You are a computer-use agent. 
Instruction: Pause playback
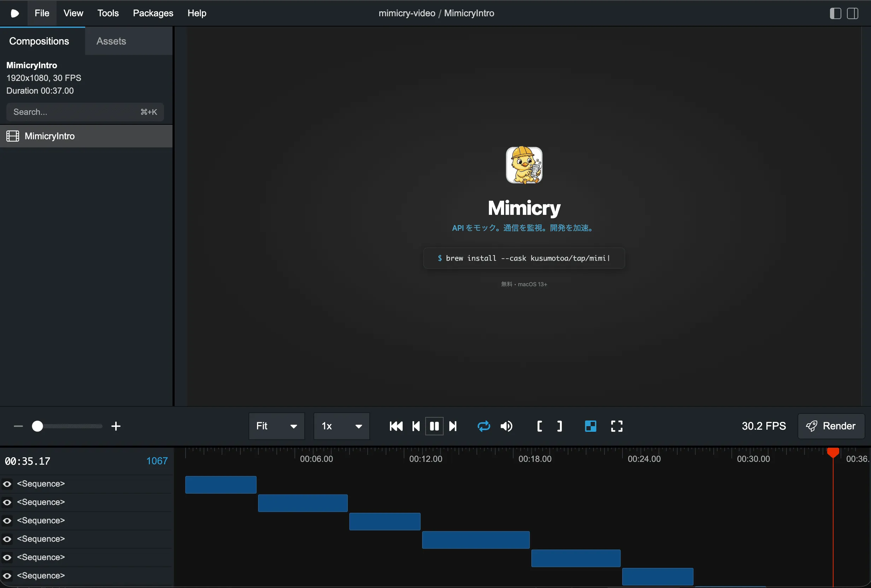[x=434, y=426]
